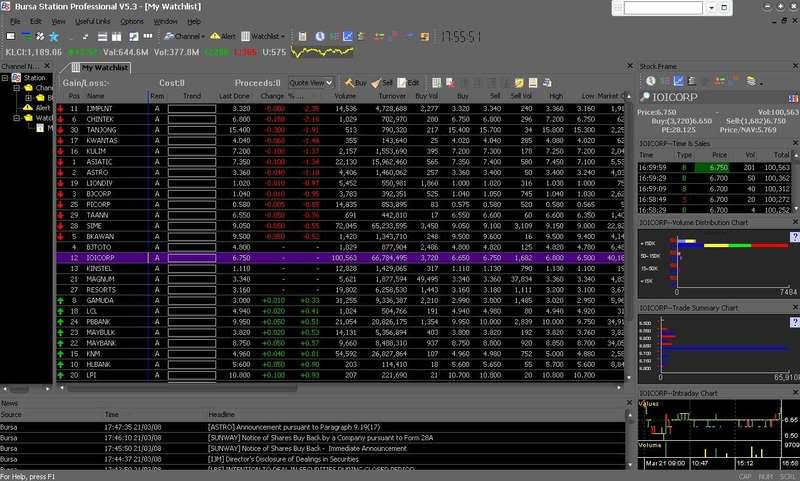Click the horizontal split-rows layout icon in the toolbar

(x=103, y=37)
